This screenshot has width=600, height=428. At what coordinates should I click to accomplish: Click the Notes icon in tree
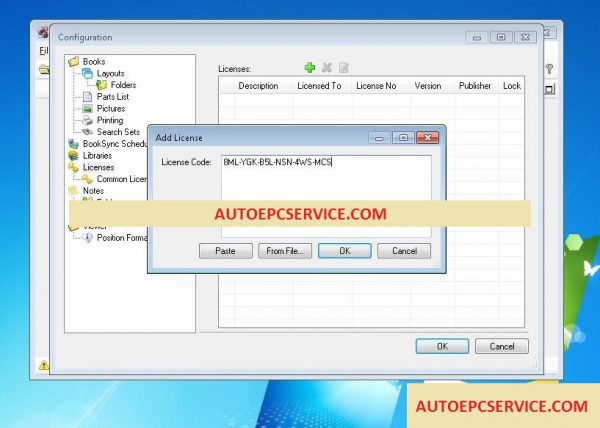[x=73, y=190]
